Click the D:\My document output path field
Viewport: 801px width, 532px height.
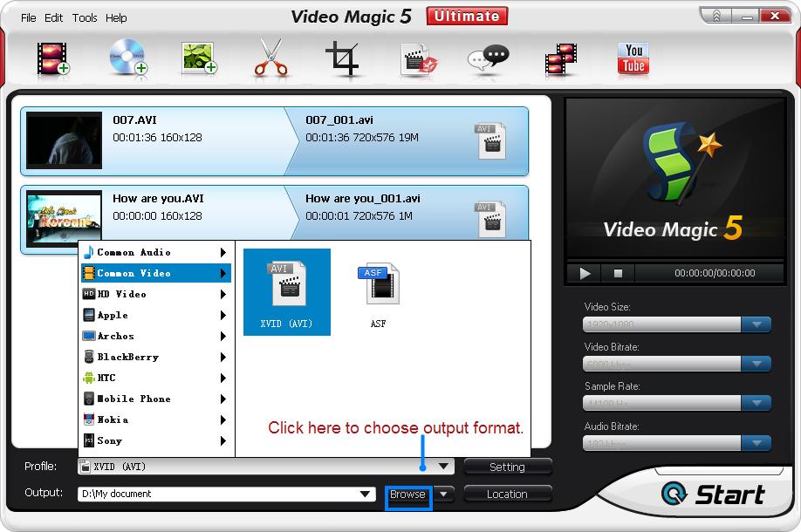(x=227, y=494)
